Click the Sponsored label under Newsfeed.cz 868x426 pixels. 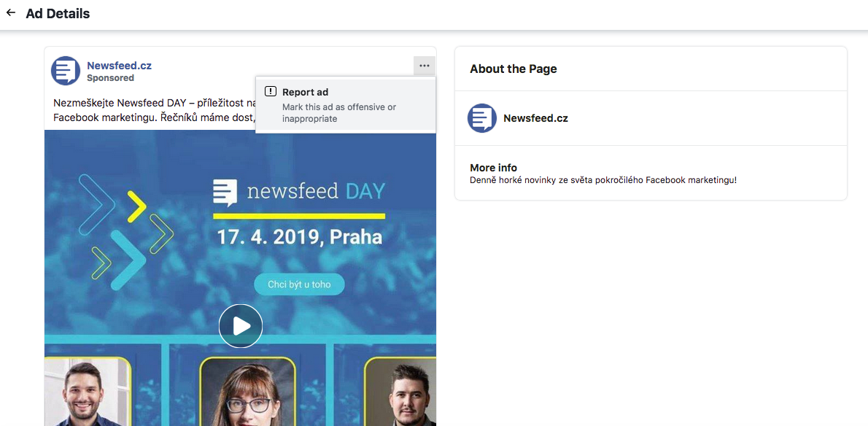pyautogui.click(x=110, y=78)
